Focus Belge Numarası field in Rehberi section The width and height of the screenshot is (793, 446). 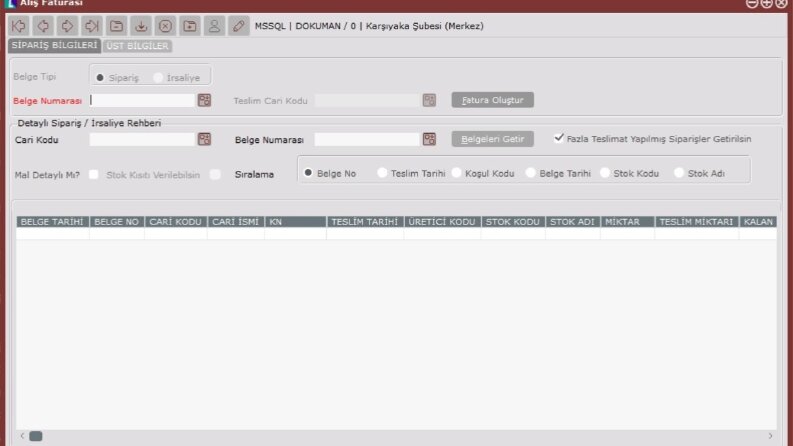(367, 139)
